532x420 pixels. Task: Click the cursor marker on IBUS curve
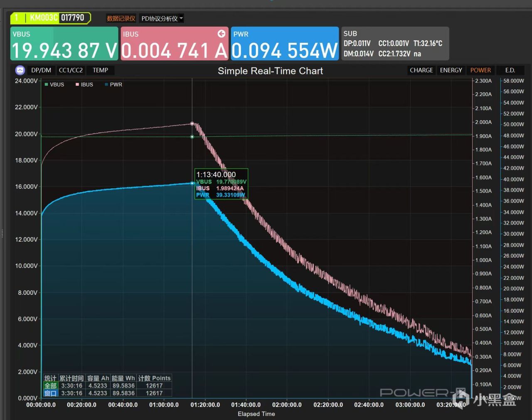(192, 124)
